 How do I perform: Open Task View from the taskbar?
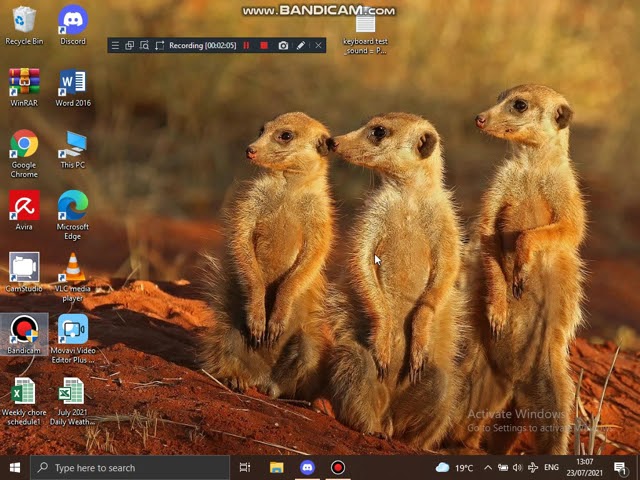pyautogui.click(x=245, y=468)
